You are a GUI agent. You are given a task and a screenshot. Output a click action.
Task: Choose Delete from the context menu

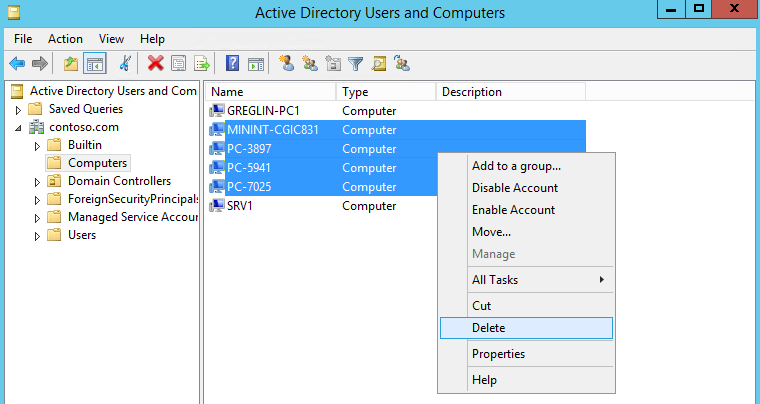click(489, 328)
